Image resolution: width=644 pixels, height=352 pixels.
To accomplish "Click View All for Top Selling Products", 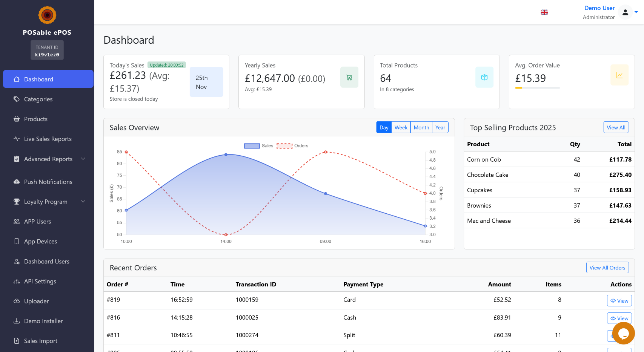I will click(616, 127).
